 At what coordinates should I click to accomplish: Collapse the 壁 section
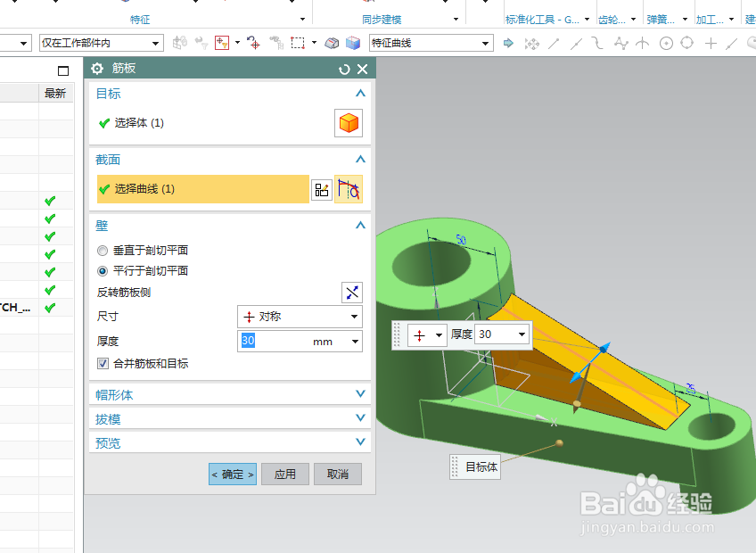[360, 225]
